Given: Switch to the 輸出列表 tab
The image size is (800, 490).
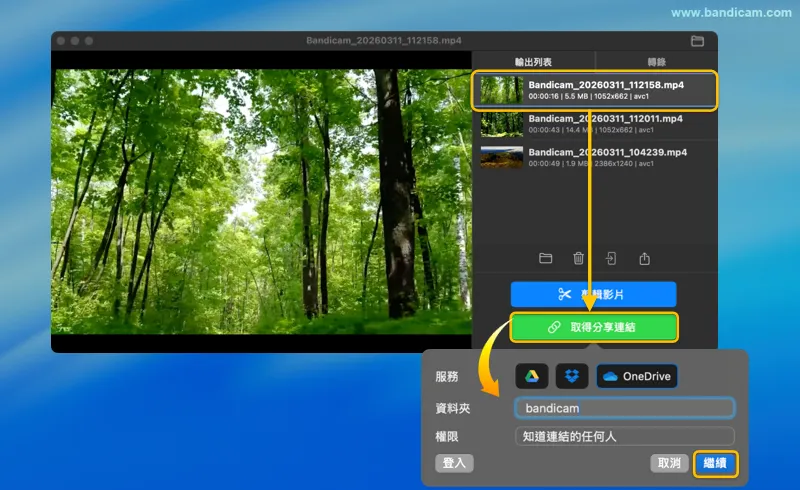Looking at the screenshot, I should [533, 62].
